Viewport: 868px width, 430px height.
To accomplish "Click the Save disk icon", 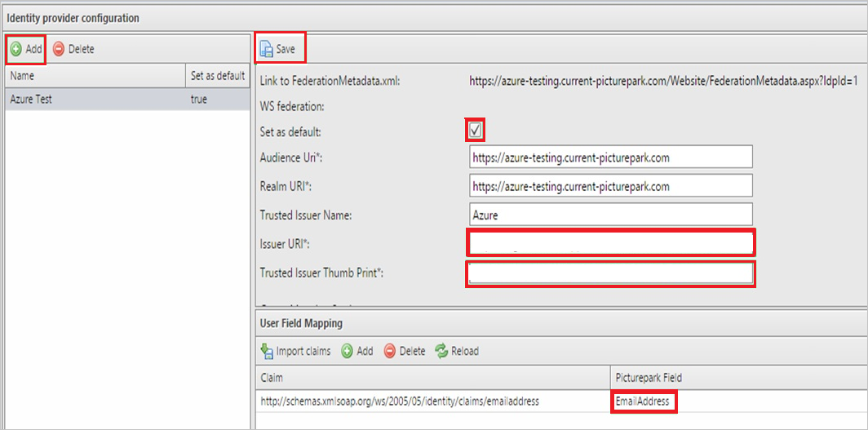I will 266,49.
